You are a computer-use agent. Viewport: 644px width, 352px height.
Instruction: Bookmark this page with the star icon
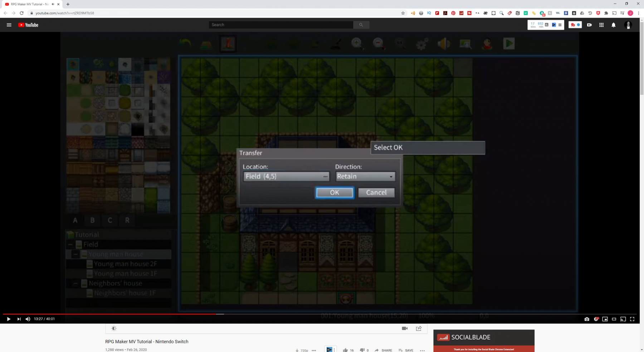click(x=403, y=13)
